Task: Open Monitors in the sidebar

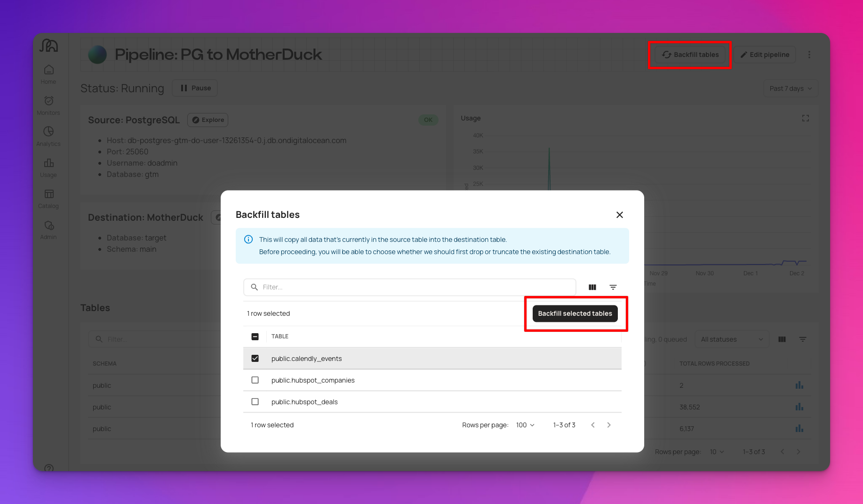Action: [48, 105]
